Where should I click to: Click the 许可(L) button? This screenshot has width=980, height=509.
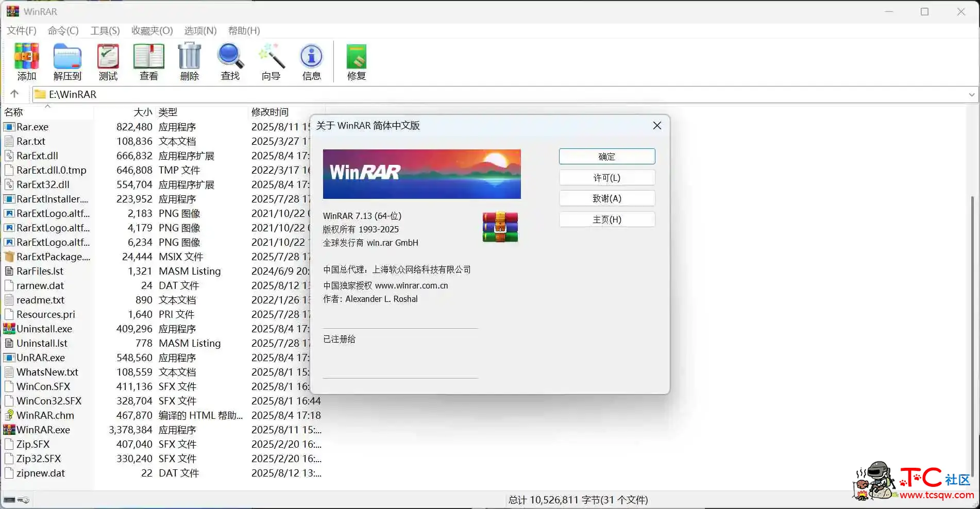[x=607, y=178]
